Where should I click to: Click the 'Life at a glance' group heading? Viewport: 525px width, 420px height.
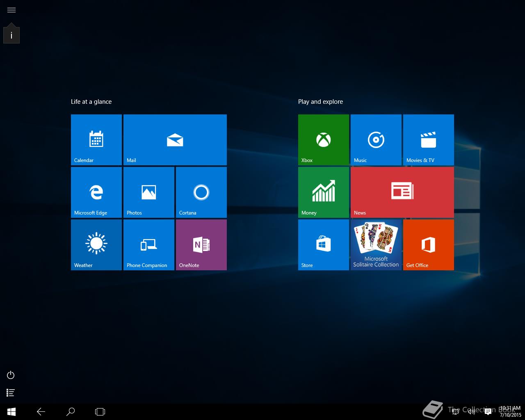[91, 102]
